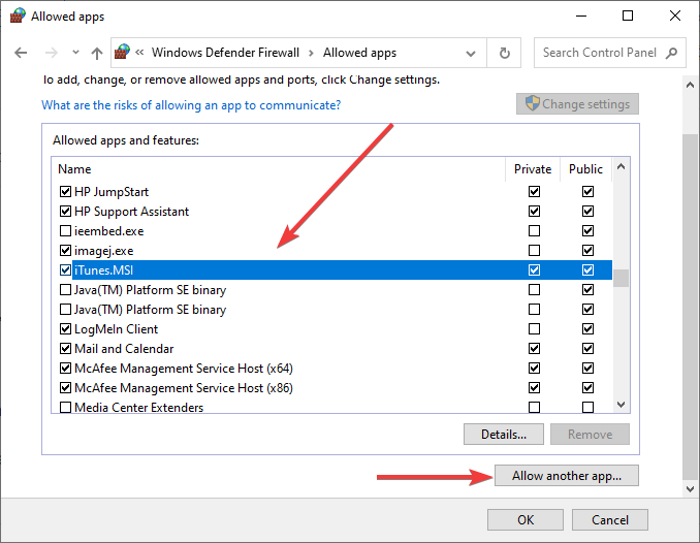This screenshot has width=700, height=543.
Task: Toggle the Public checkbox for Mail and Calendar
Action: 588,349
